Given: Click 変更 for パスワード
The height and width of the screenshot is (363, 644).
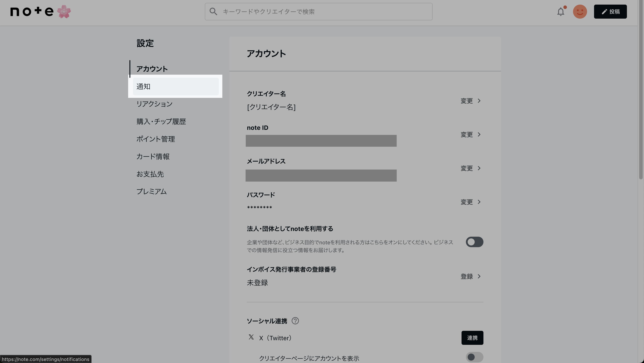Looking at the screenshot, I should pyautogui.click(x=471, y=202).
